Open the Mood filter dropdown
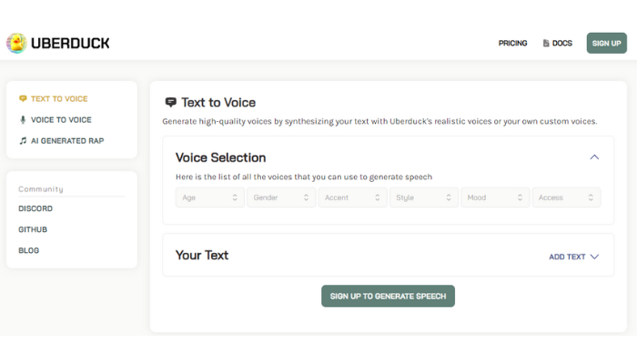 (x=495, y=197)
